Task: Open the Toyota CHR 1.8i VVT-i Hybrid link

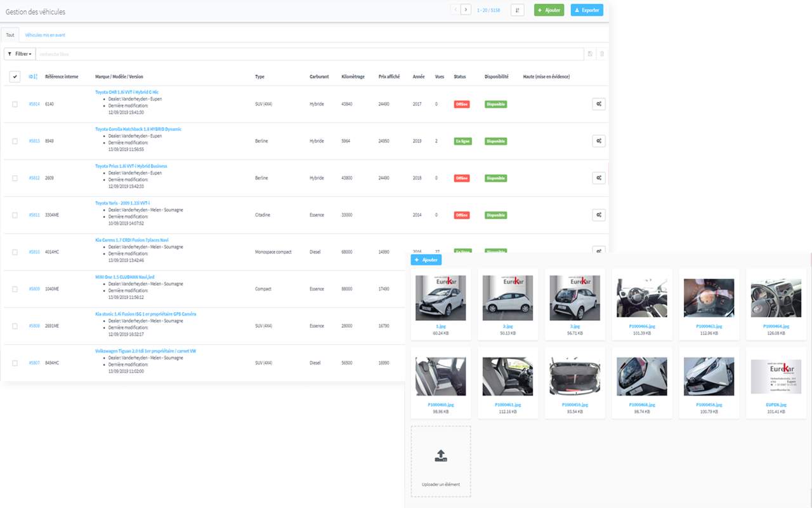Action: [127, 92]
